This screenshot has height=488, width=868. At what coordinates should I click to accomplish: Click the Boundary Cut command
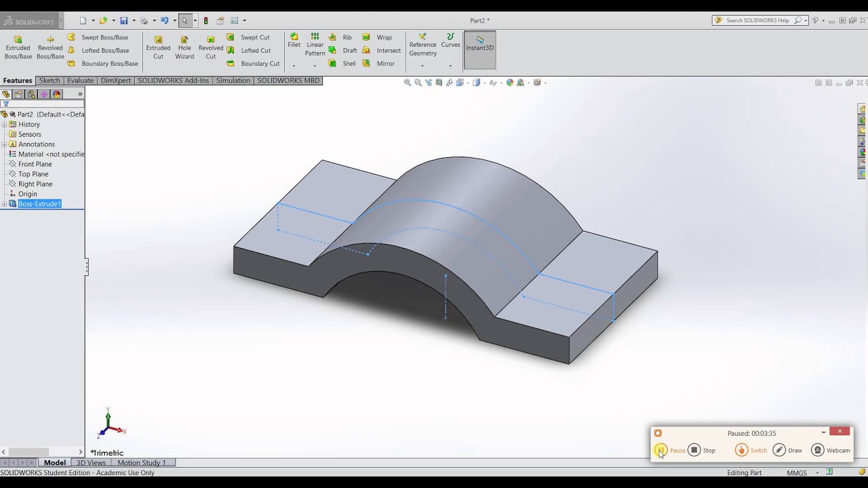click(253, 63)
